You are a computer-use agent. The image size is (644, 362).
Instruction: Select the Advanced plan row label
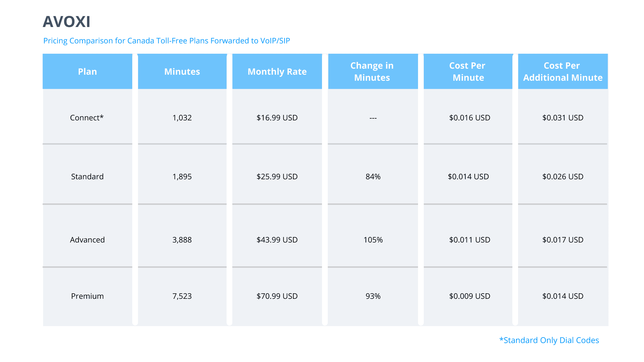[x=87, y=240]
